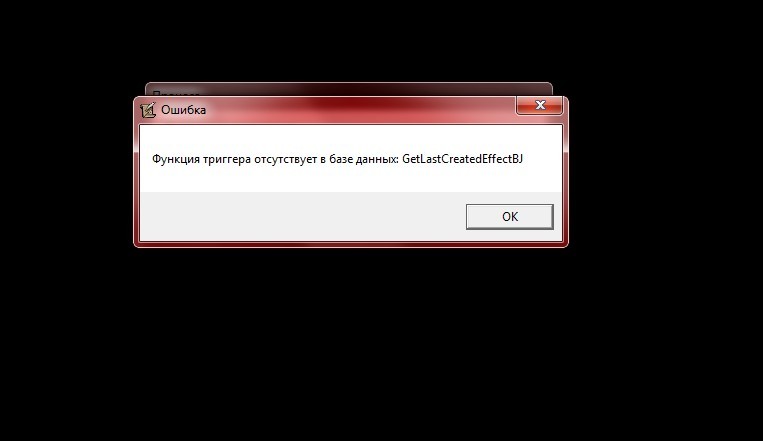The width and height of the screenshot is (763, 441).
Task: Click the "Функция триггера" message text
Action: coord(201,159)
